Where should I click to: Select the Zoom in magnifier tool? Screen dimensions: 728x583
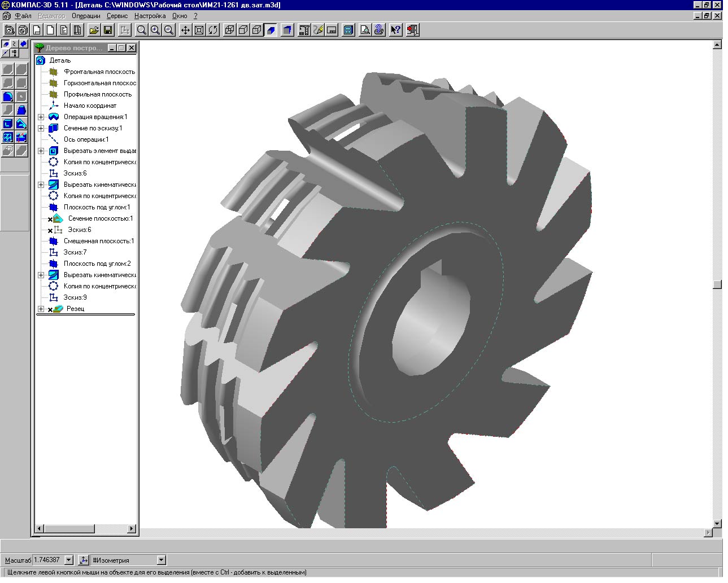(155, 30)
